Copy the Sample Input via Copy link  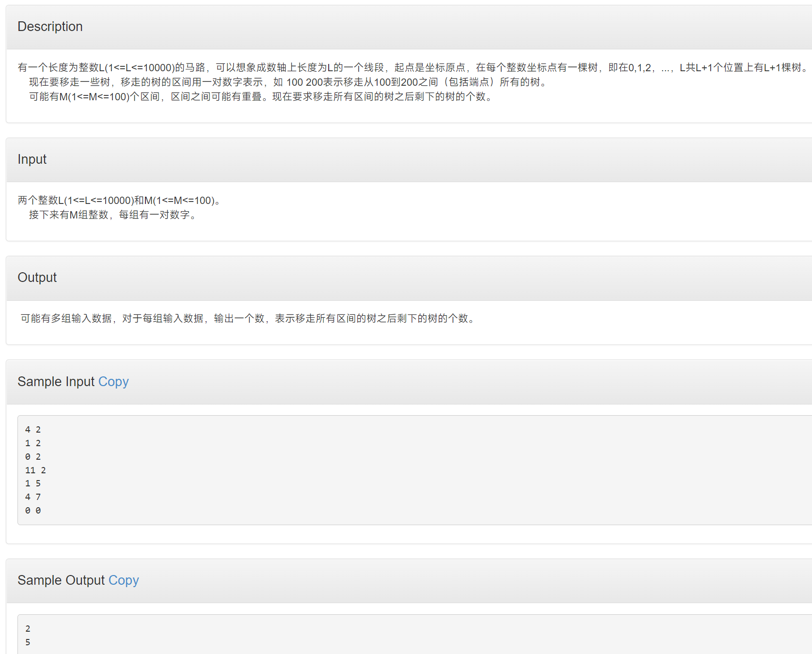coord(113,382)
